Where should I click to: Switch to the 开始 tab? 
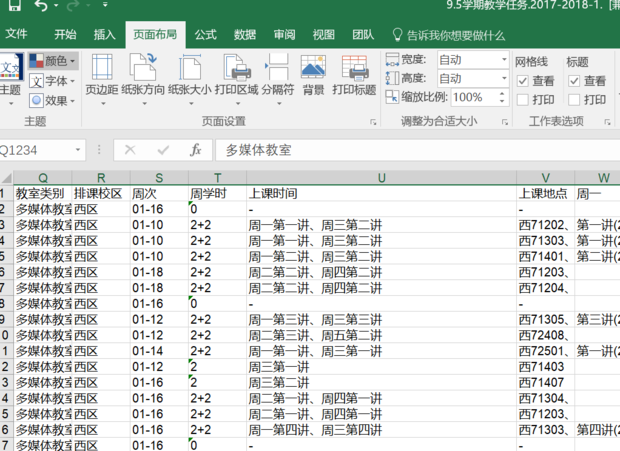[x=65, y=34]
